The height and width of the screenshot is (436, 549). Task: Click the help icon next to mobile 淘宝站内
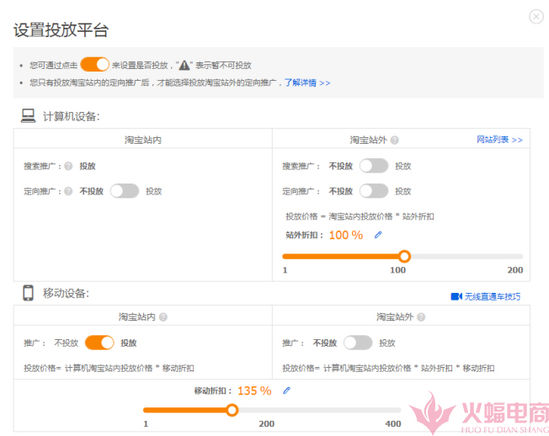(x=163, y=317)
